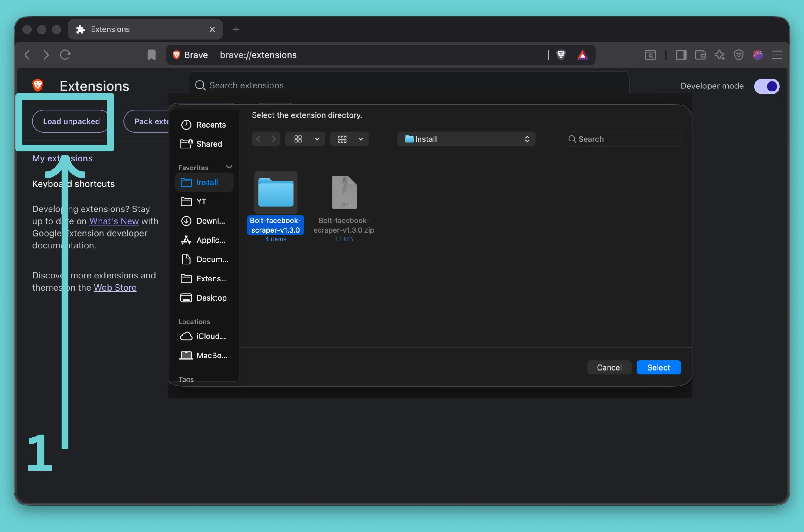
Task: Open the Brave hamburger main menu
Action: tap(777, 55)
